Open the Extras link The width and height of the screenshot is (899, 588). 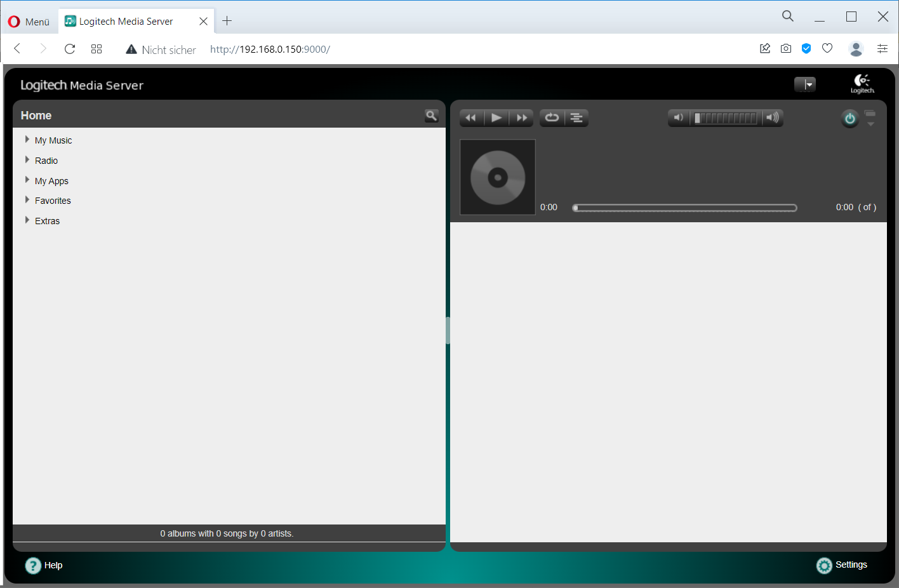(47, 221)
